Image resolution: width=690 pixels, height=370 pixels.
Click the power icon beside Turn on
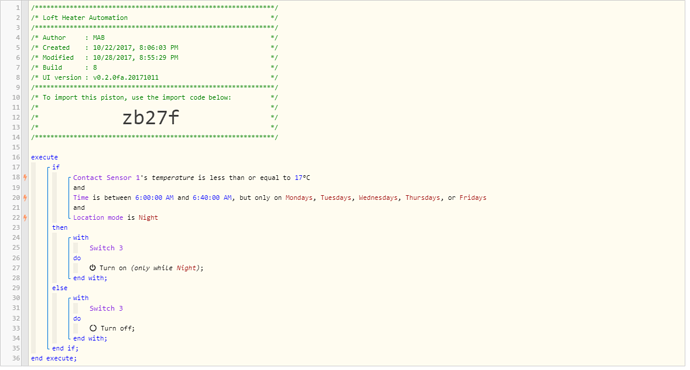click(92, 267)
